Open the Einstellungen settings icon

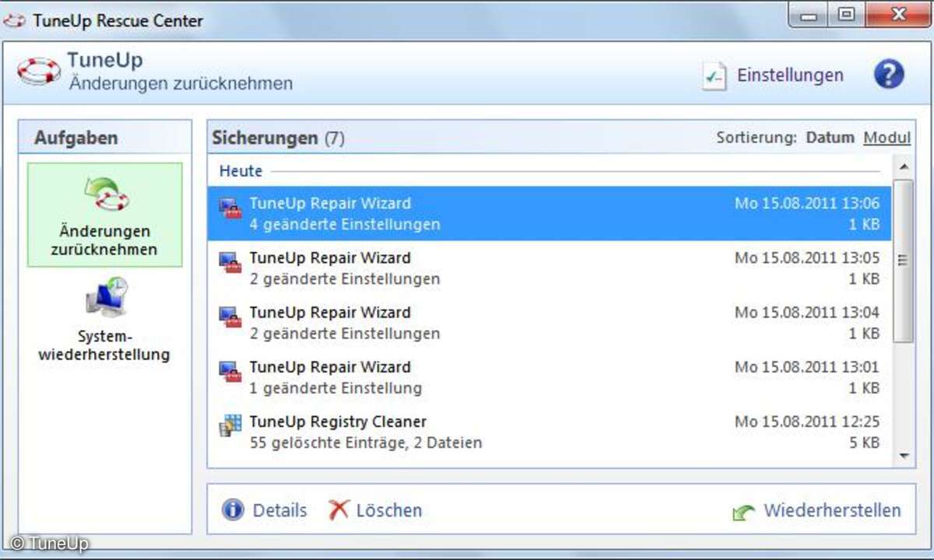point(714,76)
